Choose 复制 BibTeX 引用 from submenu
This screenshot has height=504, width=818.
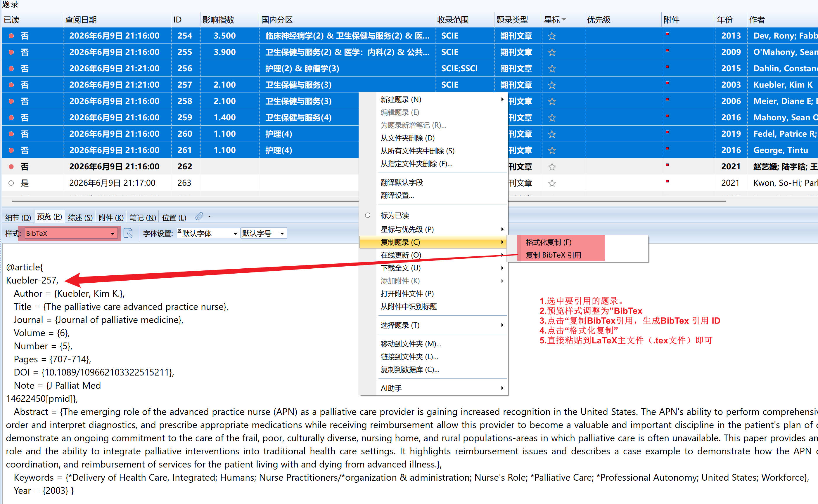coord(554,255)
